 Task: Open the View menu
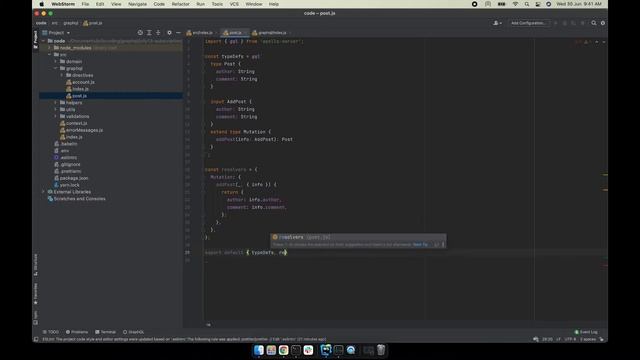pos(116,4)
